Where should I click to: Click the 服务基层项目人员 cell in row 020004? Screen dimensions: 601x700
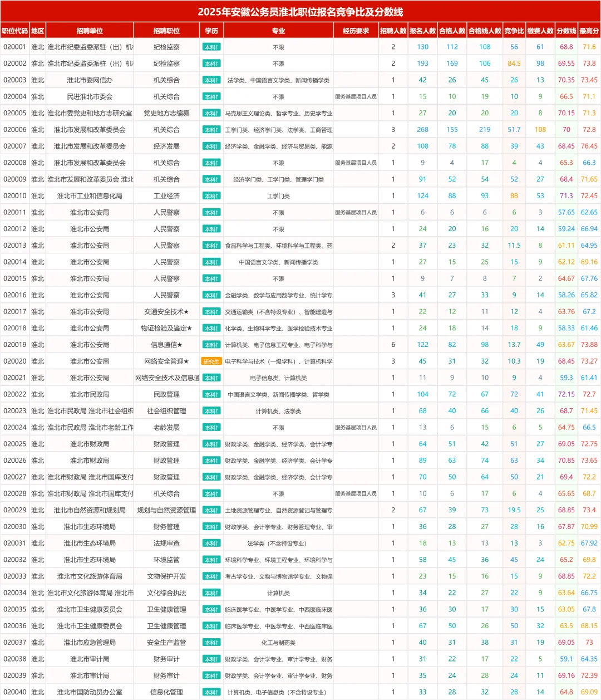(x=356, y=97)
